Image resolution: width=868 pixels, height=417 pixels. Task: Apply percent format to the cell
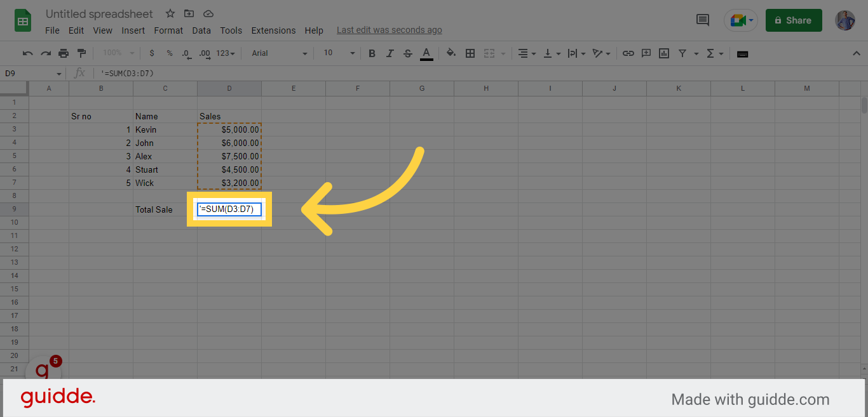pyautogui.click(x=169, y=53)
